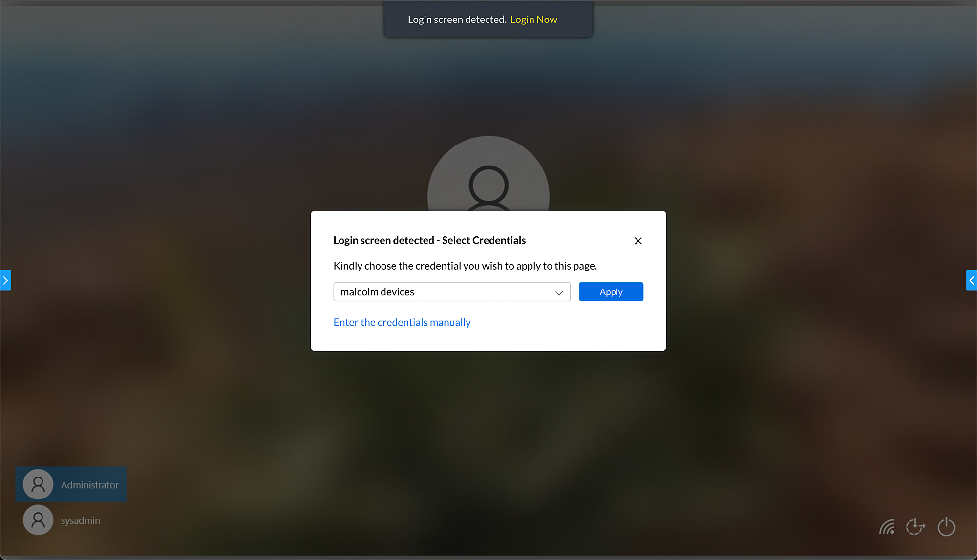Click the Select Credentials dialog title

[429, 240]
